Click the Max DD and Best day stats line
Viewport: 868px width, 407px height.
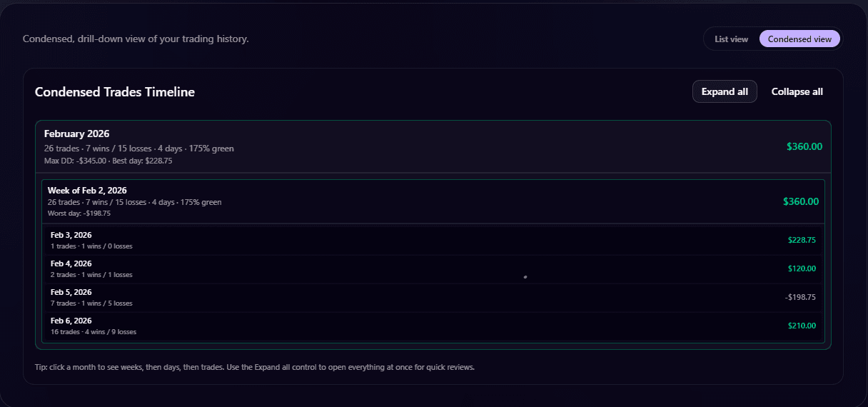coord(108,161)
